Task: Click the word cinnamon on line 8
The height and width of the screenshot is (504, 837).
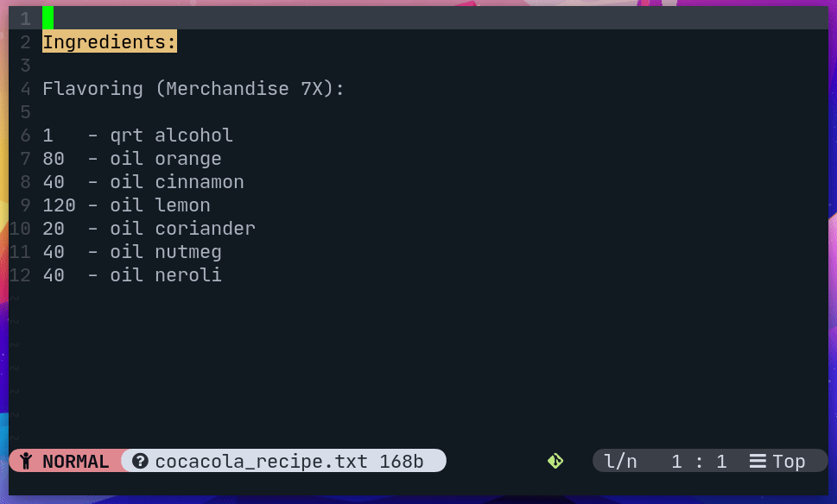Action: pos(200,182)
